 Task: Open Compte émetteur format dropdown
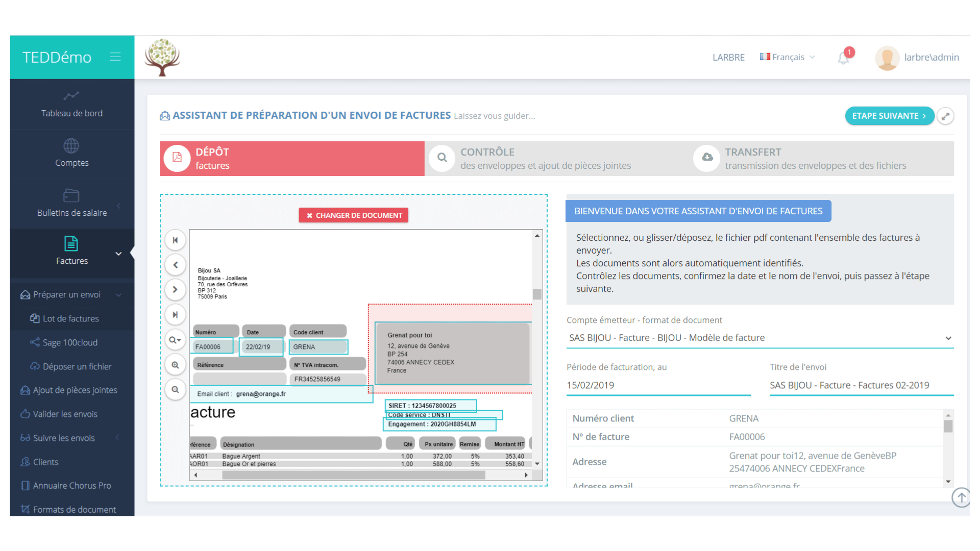coord(760,338)
